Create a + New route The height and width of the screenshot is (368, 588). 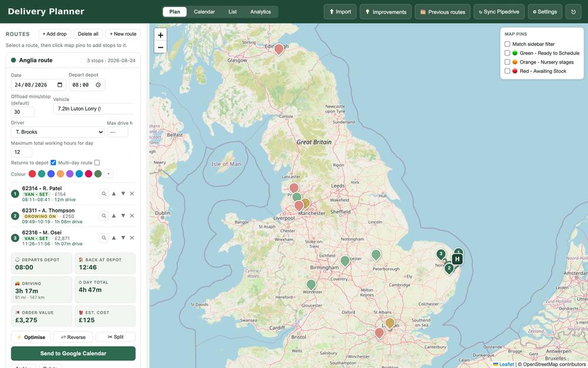tap(123, 34)
